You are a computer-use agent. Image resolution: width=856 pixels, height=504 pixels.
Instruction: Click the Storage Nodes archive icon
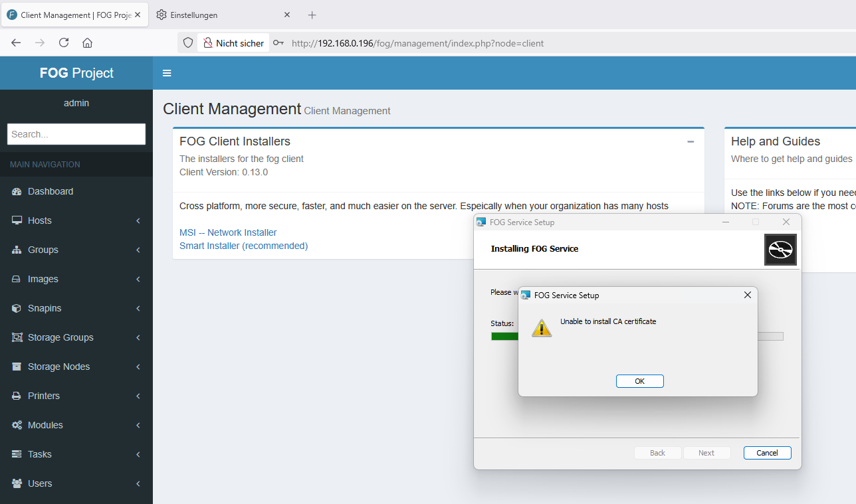[17, 367]
